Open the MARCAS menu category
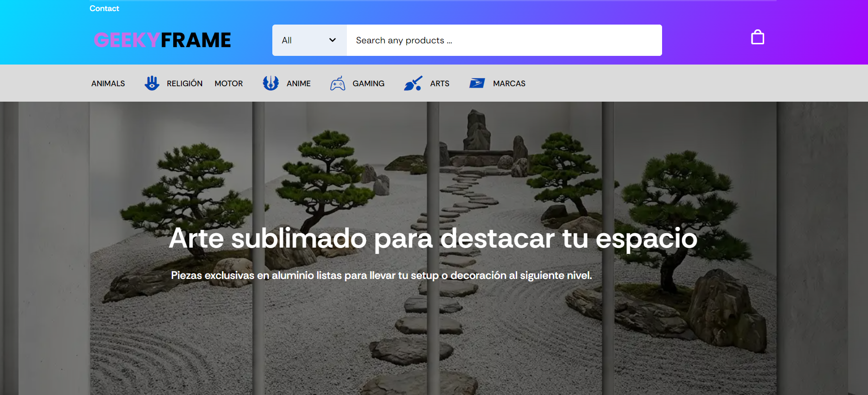Screen dimensions: 868x395 click(x=509, y=83)
